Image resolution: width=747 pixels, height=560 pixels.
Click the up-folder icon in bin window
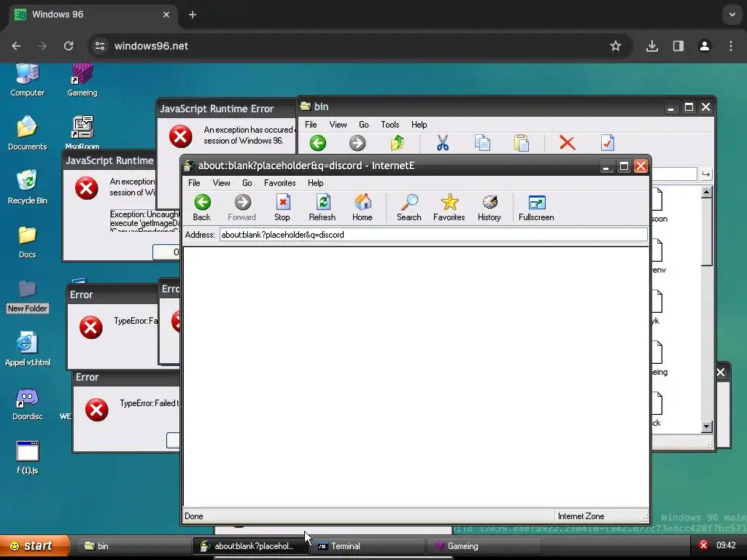click(x=398, y=143)
